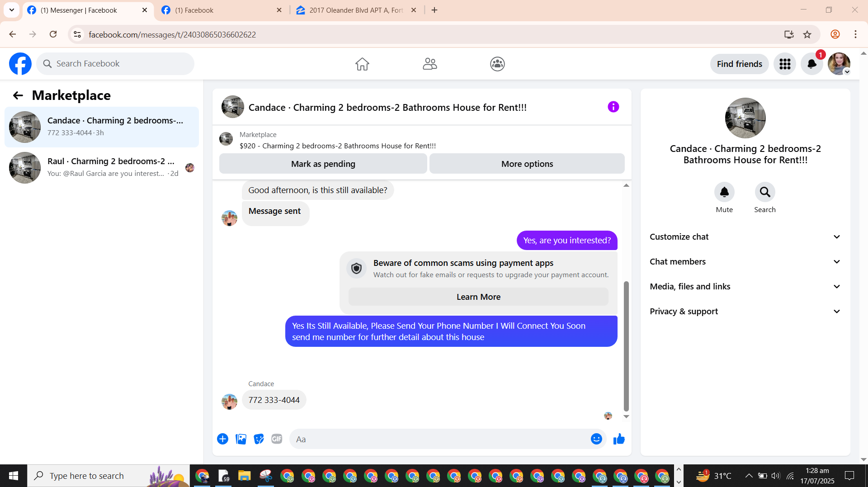Viewport: 868px width, 487px height.
Task: Open the Friends icon in top navigation
Action: coord(430,64)
